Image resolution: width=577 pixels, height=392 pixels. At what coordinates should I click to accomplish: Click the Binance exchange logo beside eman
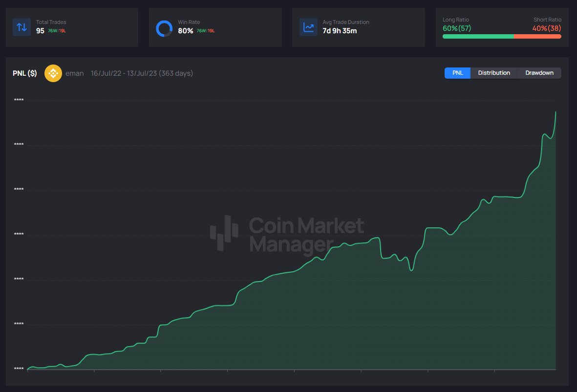tap(53, 73)
